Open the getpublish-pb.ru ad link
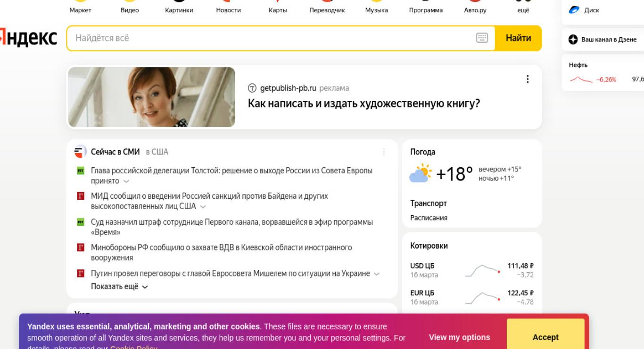This screenshot has width=644, height=349. [x=288, y=88]
